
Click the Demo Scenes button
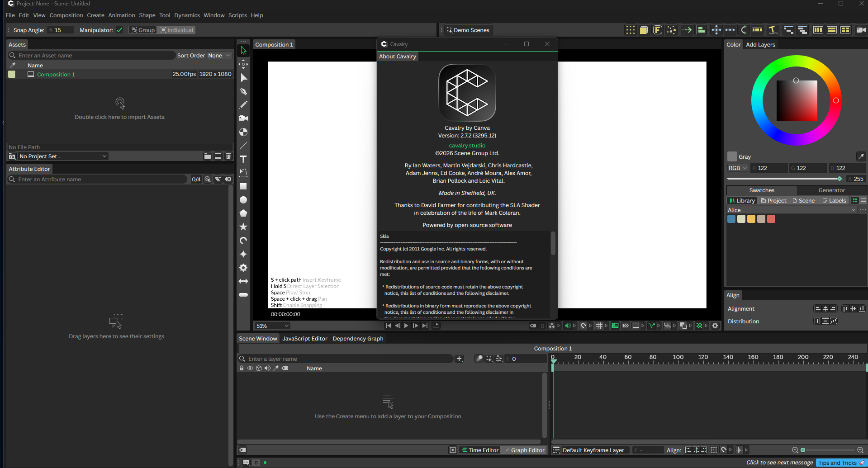468,30
